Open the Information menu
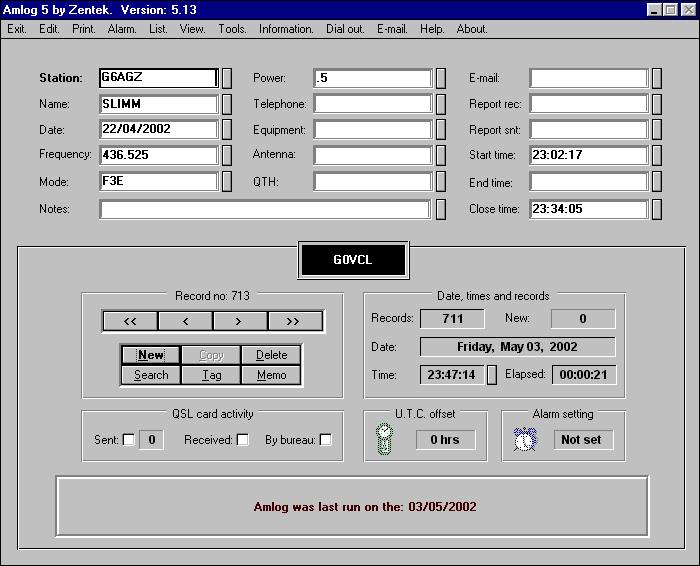 (x=286, y=29)
